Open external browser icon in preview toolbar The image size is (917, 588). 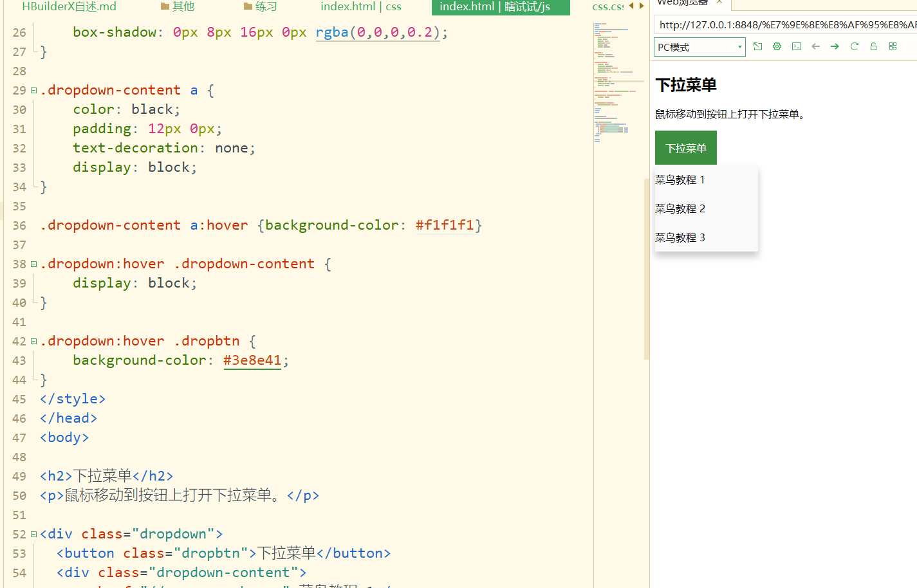tap(758, 46)
